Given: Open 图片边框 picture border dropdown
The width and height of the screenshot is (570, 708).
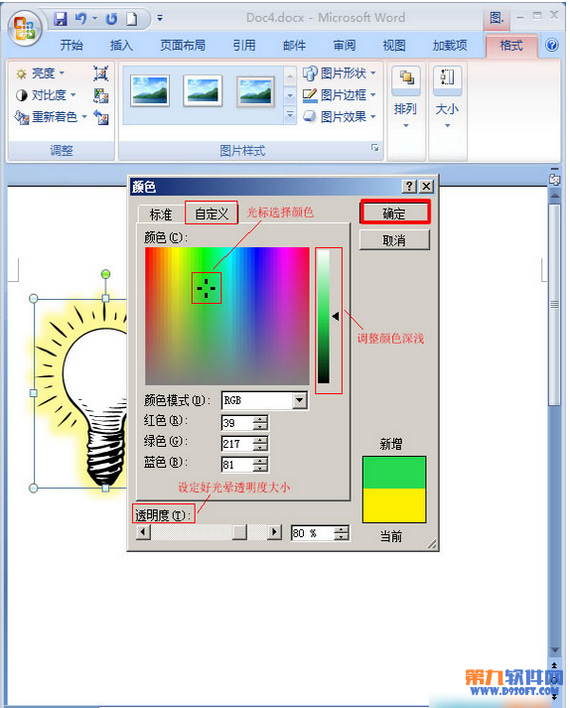Looking at the screenshot, I should [339, 95].
